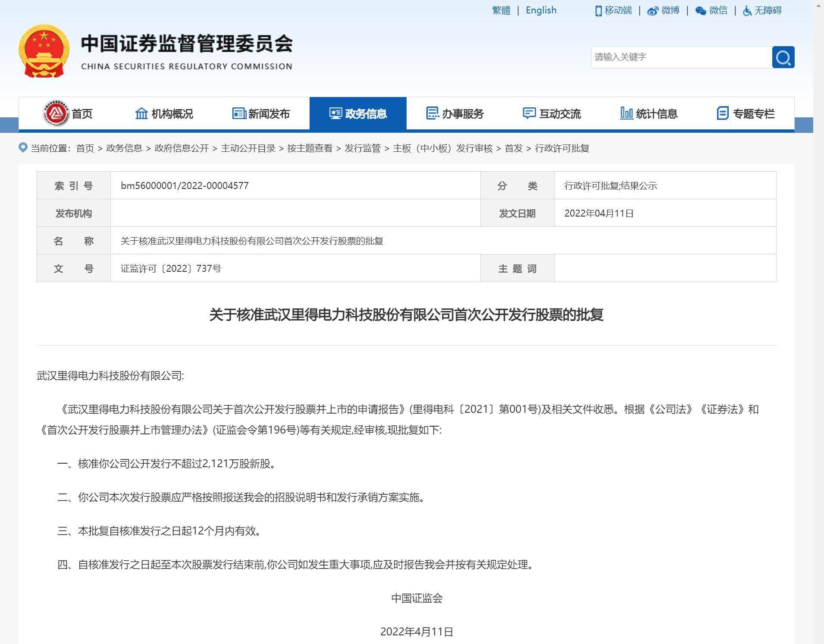Viewport: 824px width, 644px height.
Task: Click clause 三 about 12个月内有效
Action: click(x=160, y=531)
